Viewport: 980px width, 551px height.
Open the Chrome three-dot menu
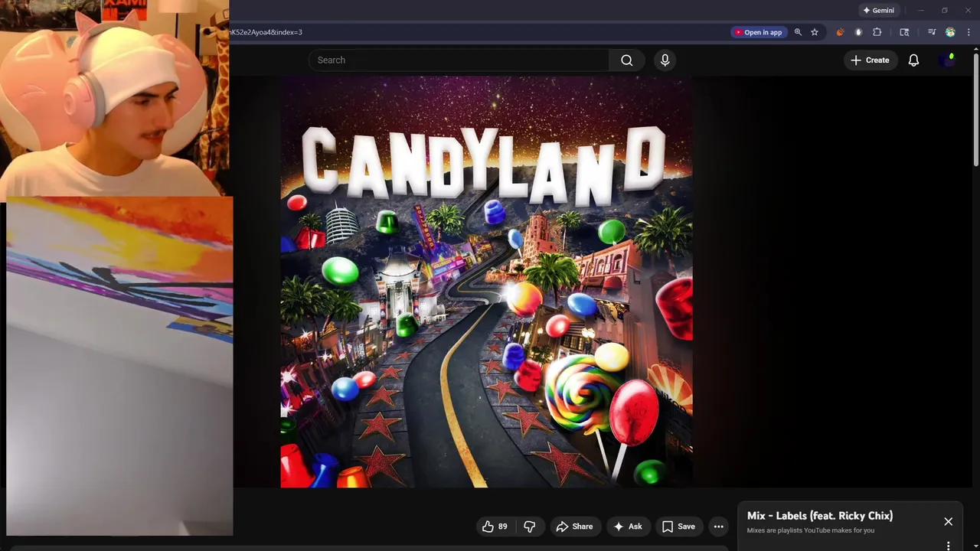tap(969, 32)
